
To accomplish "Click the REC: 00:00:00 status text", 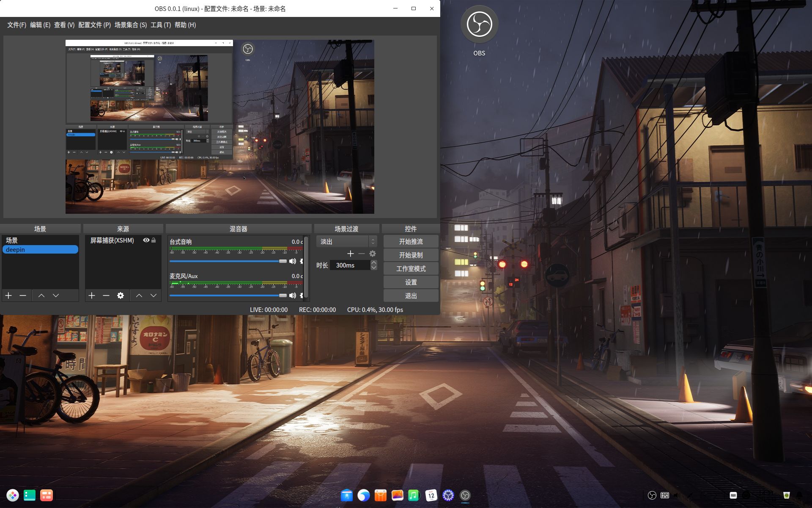I will 317,310.
